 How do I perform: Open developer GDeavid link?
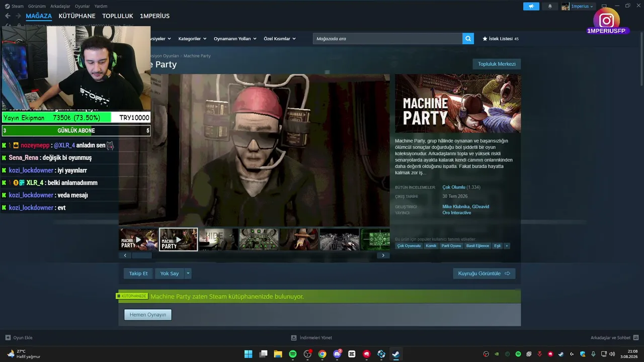tap(480, 207)
